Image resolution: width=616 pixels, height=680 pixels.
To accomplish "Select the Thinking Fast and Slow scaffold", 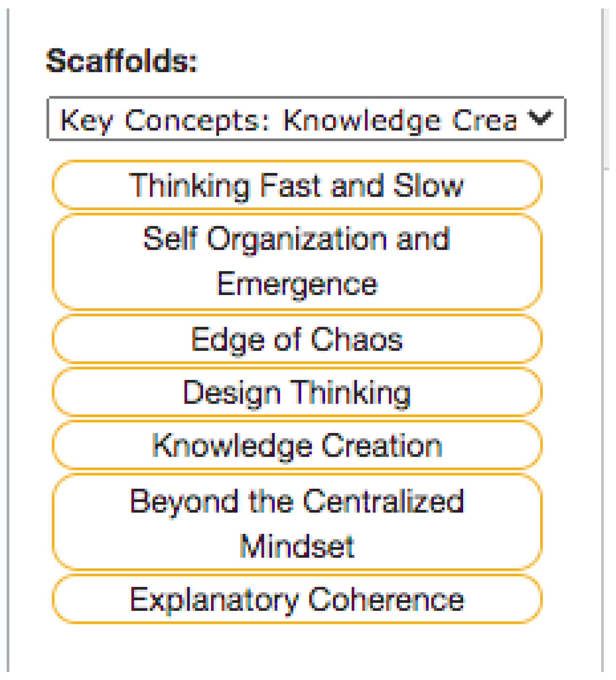I will 297,185.
